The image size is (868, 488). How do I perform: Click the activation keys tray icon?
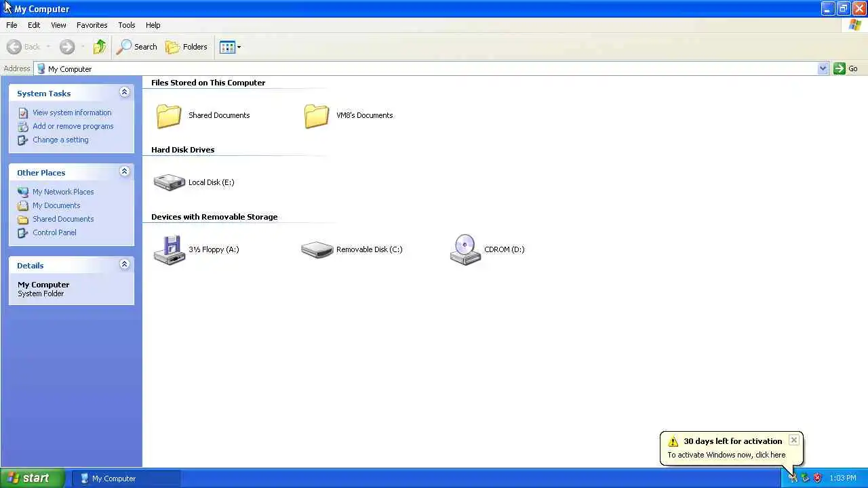(x=793, y=478)
